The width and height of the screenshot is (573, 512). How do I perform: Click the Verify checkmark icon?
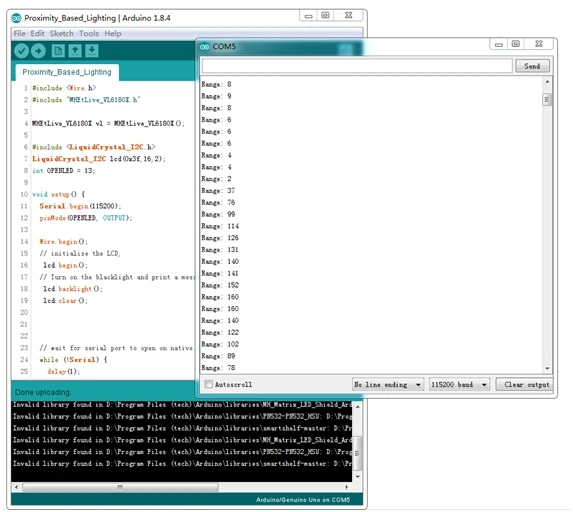[22, 51]
